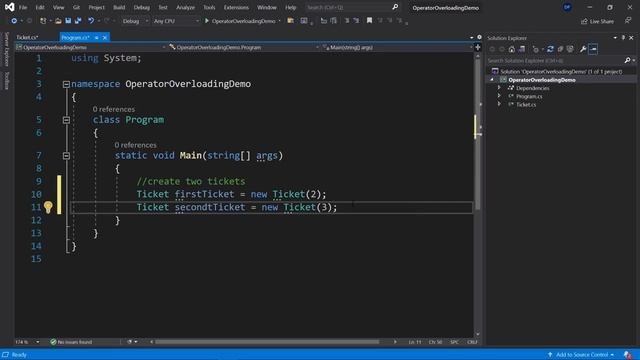Click the 0 references link above class Program
Viewport: 640px width, 360px height.
pyautogui.click(x=113, y=109)
